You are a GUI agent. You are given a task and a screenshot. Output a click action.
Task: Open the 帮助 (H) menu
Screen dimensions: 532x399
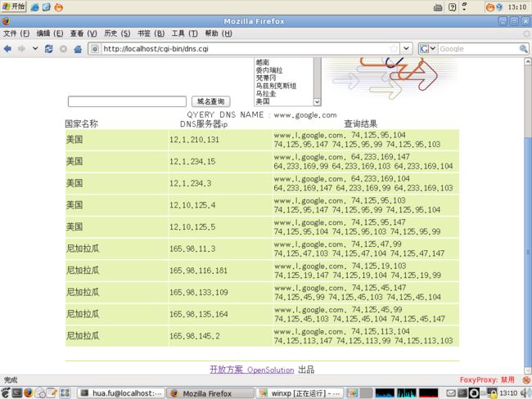point(219,34)
